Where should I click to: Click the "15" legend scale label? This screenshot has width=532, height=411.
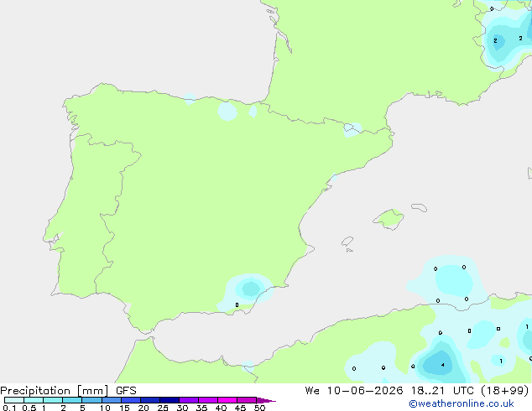(x=124, y=408)
